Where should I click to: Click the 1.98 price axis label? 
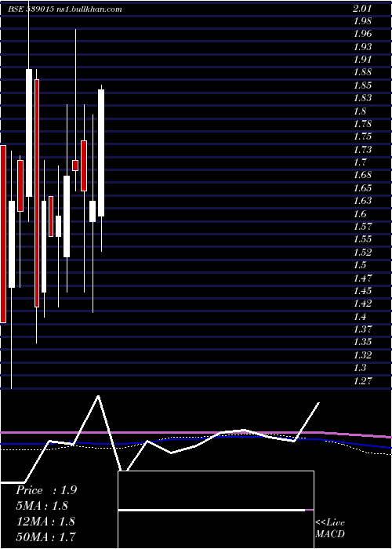[362, 21]
